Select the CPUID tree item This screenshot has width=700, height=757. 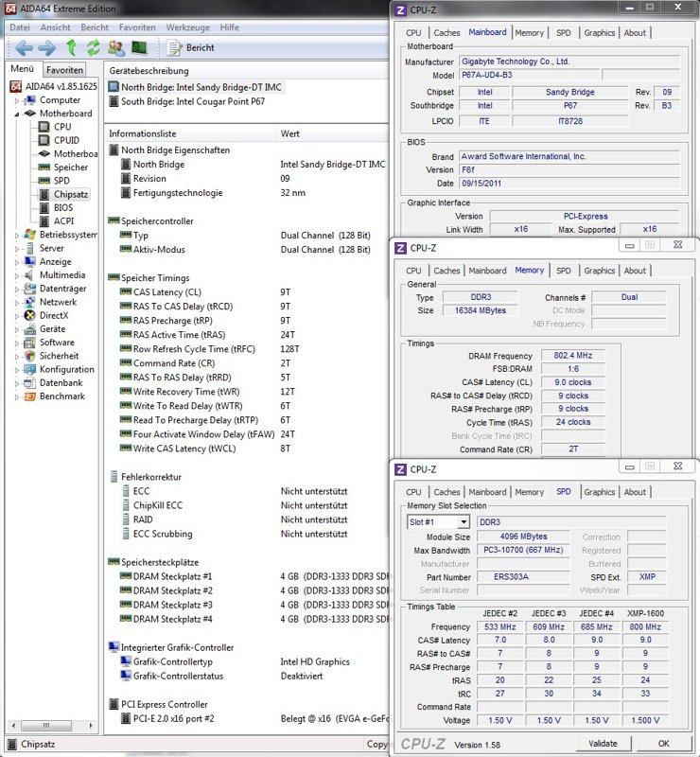point(66,140)
